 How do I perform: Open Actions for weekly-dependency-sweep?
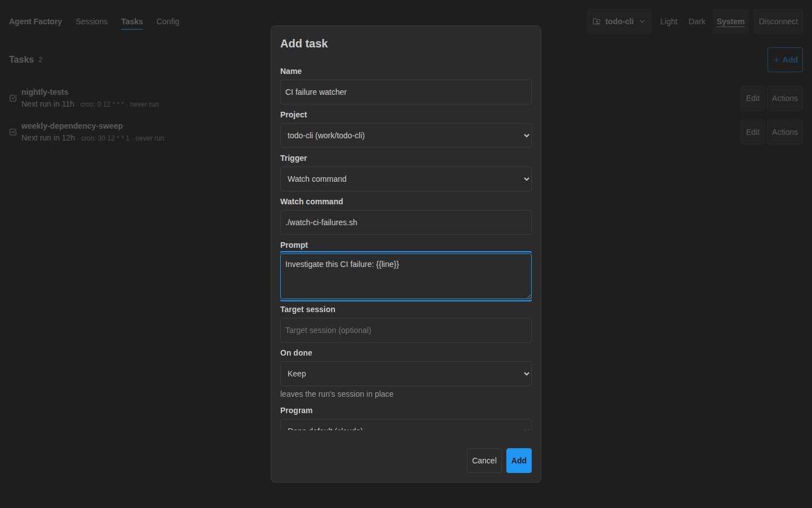coord(785,132)
